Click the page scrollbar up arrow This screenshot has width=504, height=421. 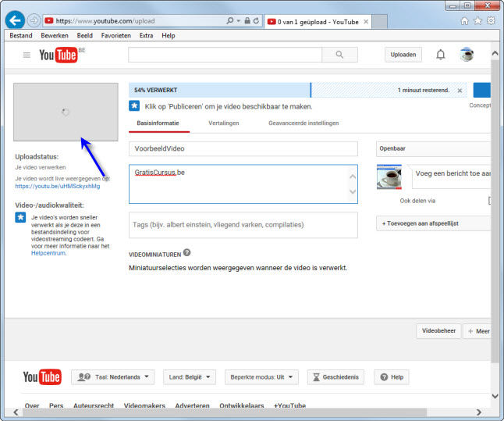(495, 53)
